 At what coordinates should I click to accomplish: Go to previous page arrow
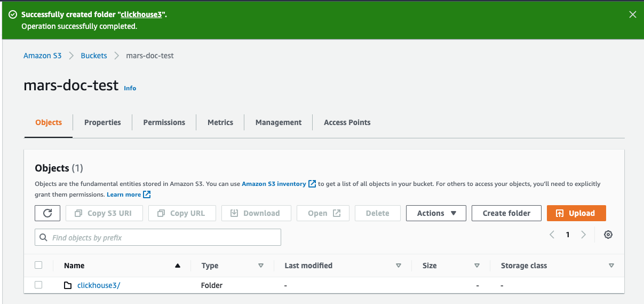coord(552,235)
